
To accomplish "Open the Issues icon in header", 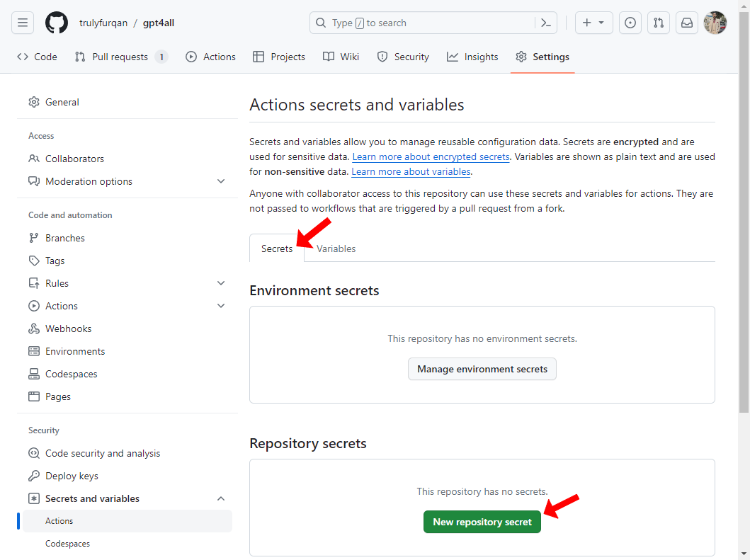I will [x=630, y=23].
